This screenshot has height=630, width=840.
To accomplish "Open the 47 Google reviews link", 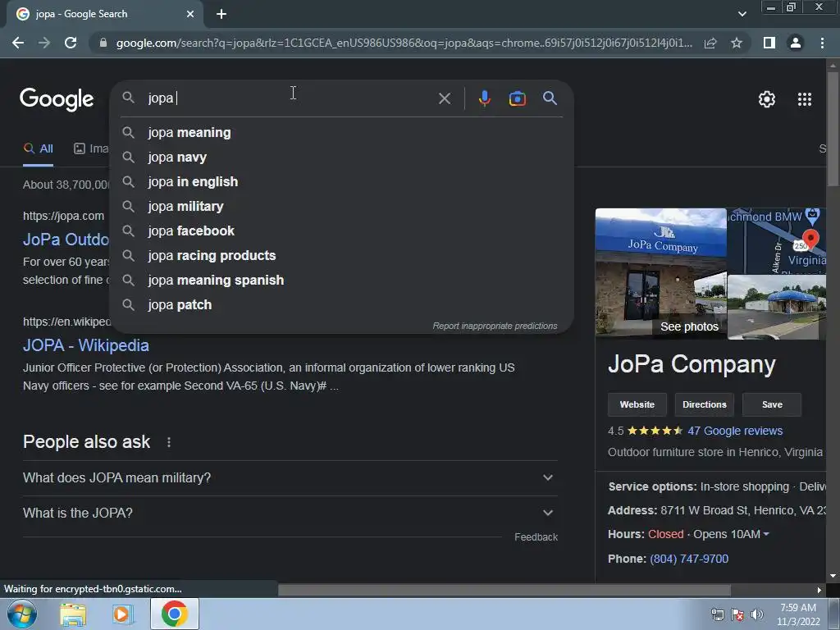I will pyautogui.click(x=735, y=431).
